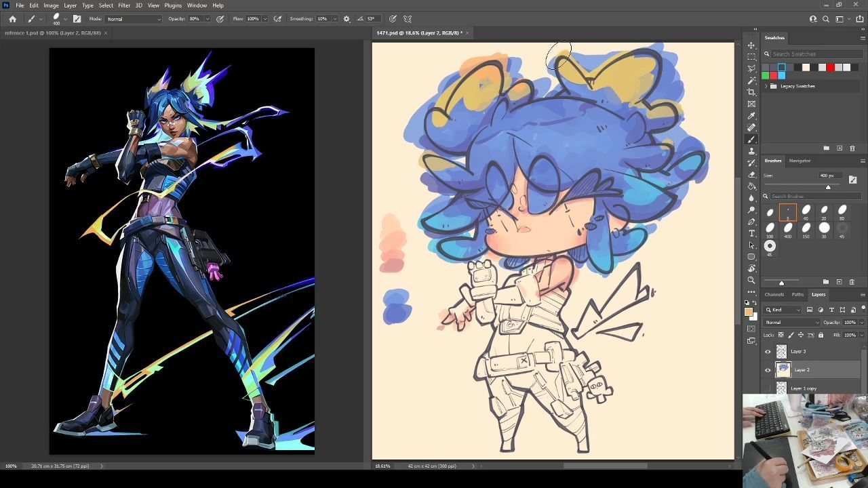Open the brush Mode dropdown
The width and height of the screenshot is (868, 488).
point(134,19)
